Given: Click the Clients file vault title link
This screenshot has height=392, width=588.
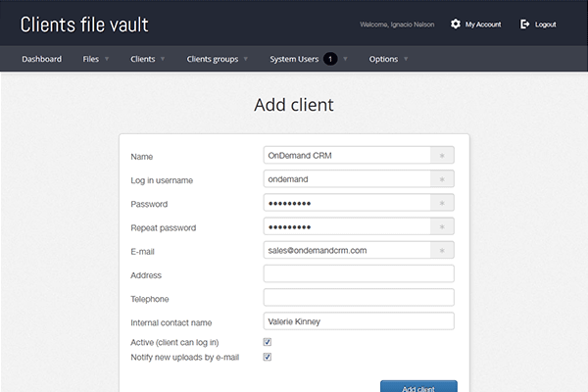Looking at the screenshot, I should (x=84, y=24).
